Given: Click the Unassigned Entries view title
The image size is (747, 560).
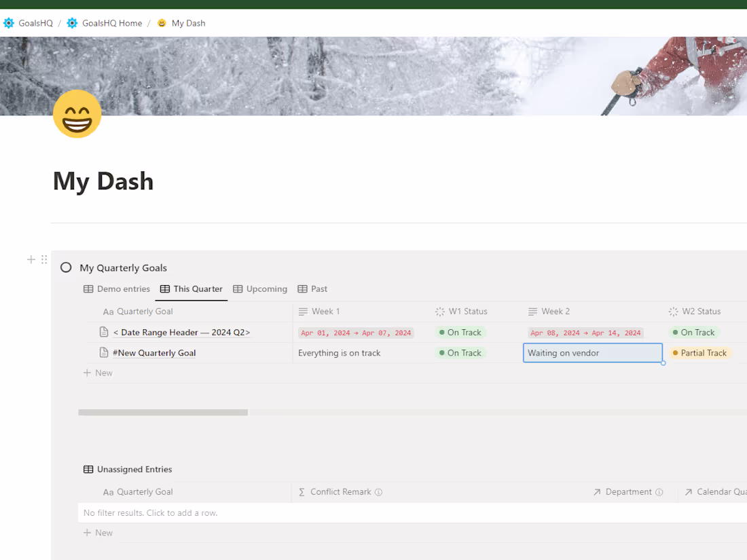Looking at the screenshot, I should [x=134, y=470].
